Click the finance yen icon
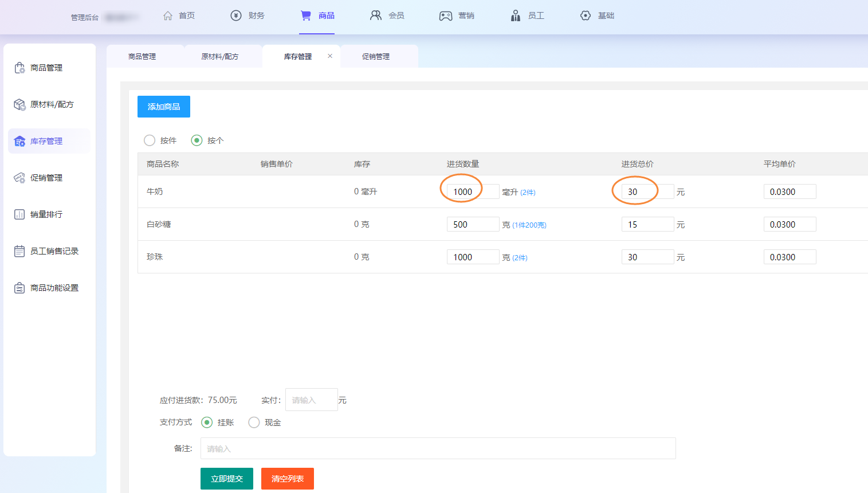The width and height of the screenshot is (868, 493). [x=236, y=15]
